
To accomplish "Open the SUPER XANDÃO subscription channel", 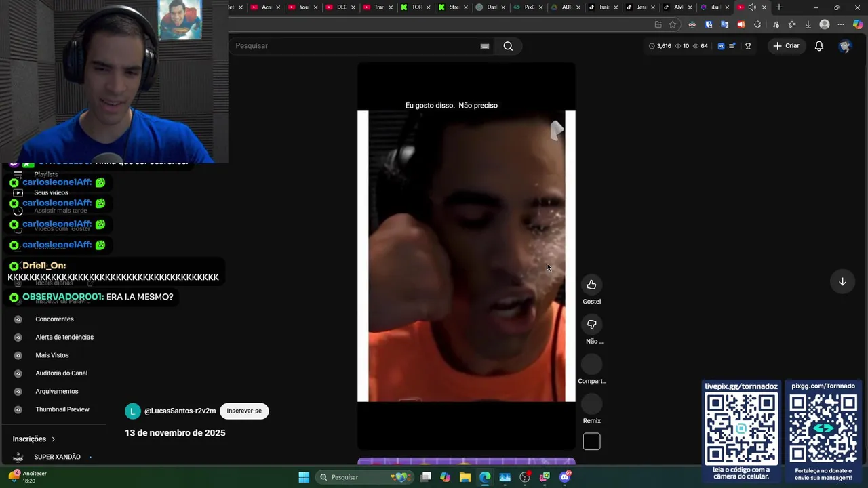I will pos(57,457).
